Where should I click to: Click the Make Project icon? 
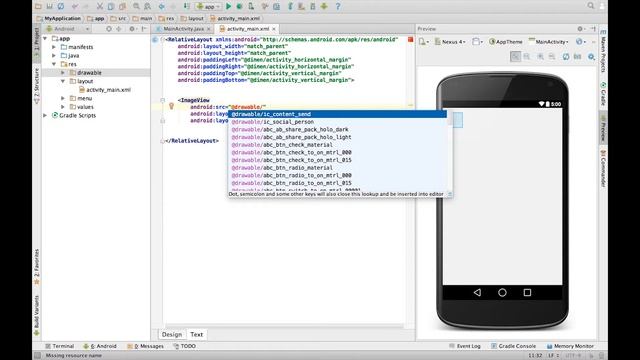point(187,6)
